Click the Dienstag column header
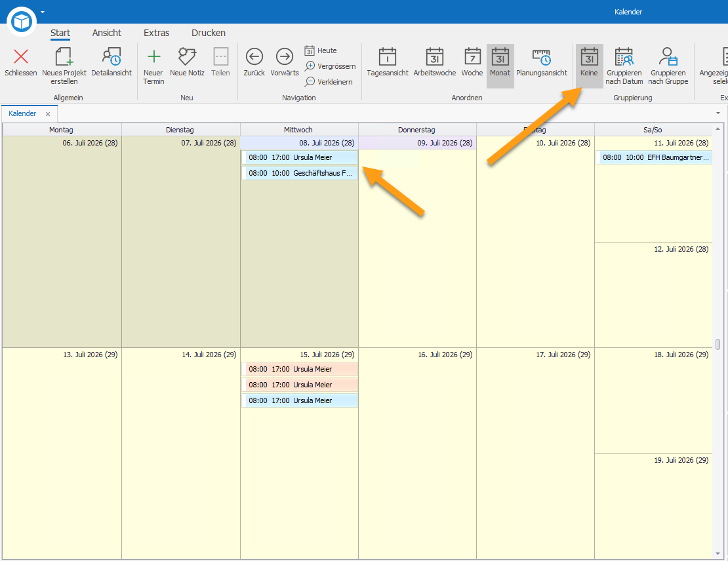 pyautogui.click(x=180, y=130)
